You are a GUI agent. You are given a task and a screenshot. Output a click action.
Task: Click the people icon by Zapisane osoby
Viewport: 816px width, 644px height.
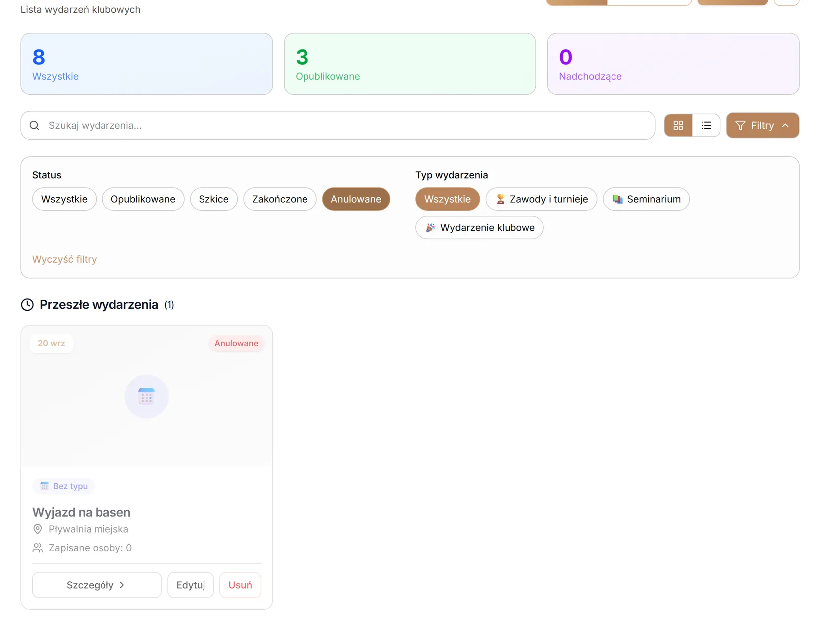coord(38,548)
